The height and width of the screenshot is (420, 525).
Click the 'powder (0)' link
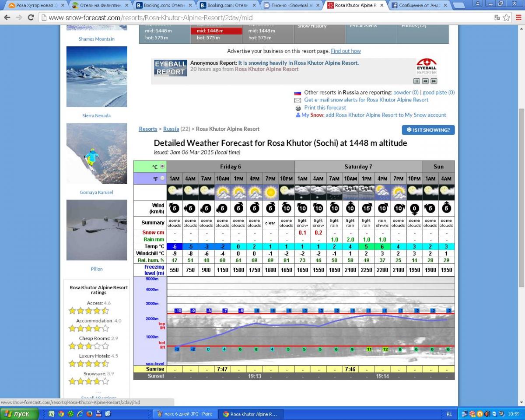click(406, 92)
